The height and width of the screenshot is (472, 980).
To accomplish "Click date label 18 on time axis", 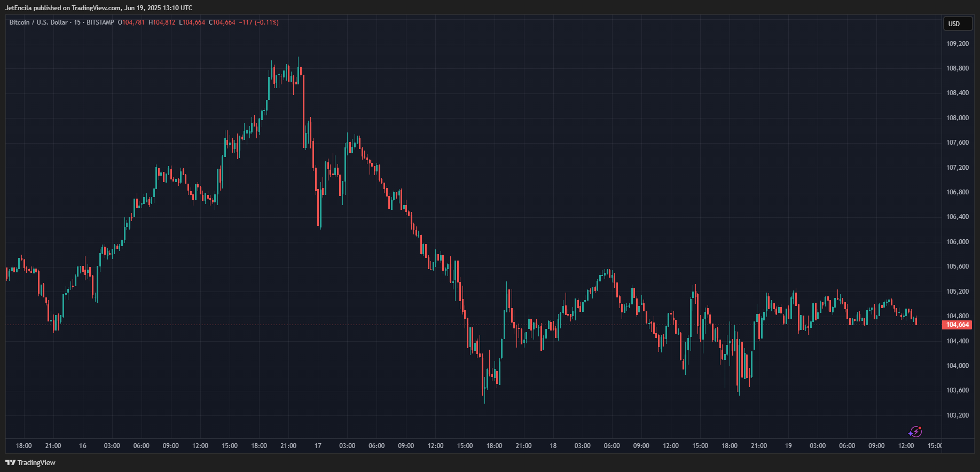I will (553, 446).
